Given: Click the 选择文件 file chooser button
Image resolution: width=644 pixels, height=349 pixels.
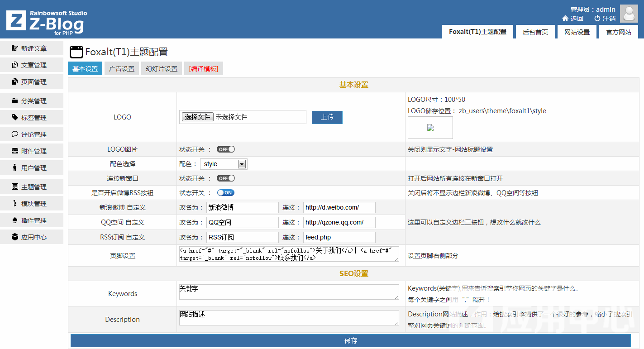Looking at the screenshot, I should point(198,117).
